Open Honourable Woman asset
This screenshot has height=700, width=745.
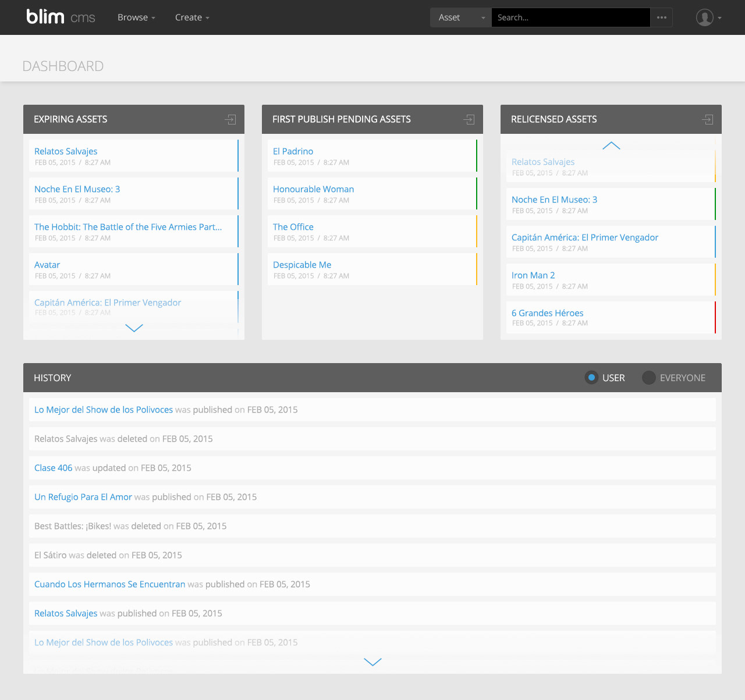point(314,189)
